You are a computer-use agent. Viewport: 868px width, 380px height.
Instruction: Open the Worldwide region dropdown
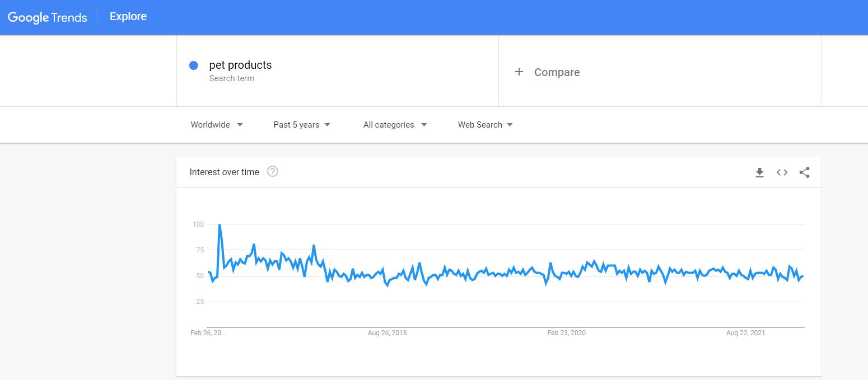217,125
